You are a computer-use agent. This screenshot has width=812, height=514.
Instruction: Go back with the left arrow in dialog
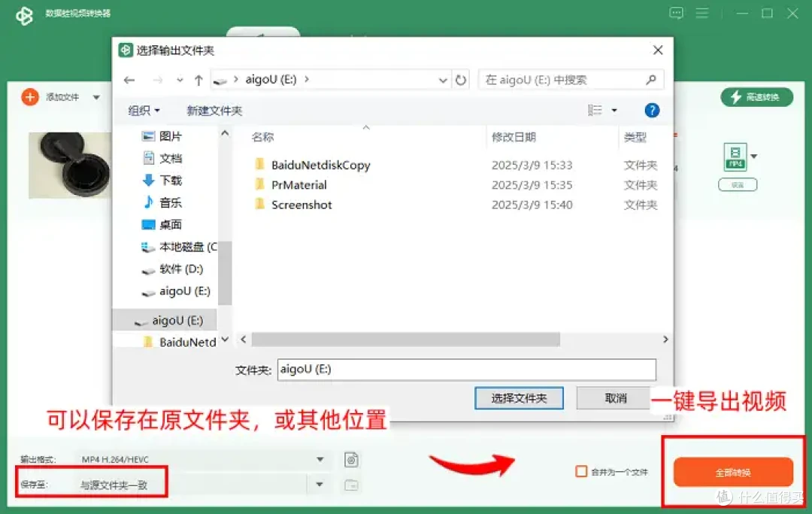point(129,80)
